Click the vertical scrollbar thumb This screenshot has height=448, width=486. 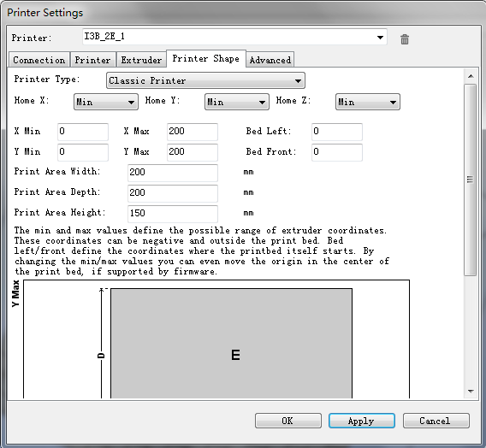(x=471, y=180)
